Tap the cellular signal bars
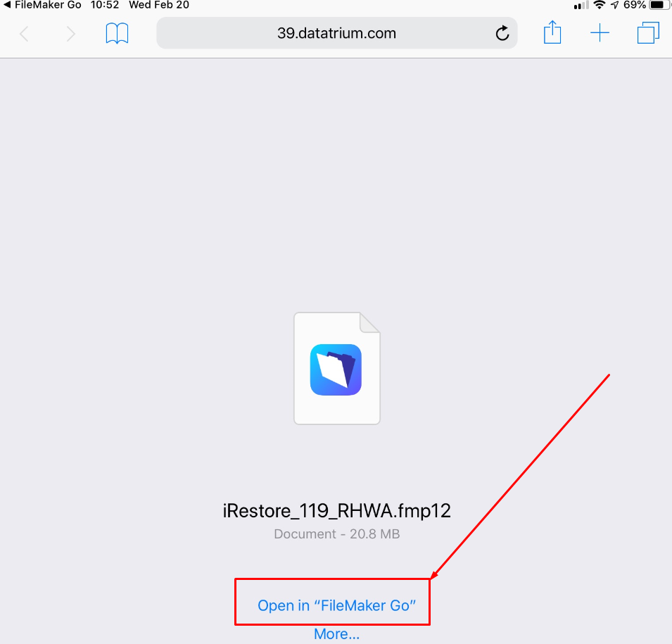672x644 pixels. point(581,5)
